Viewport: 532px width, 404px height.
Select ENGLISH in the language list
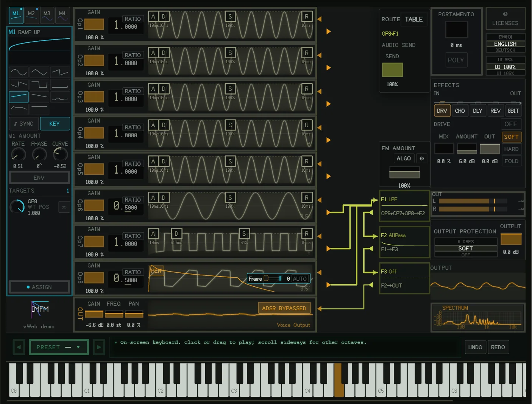(505, 44)
